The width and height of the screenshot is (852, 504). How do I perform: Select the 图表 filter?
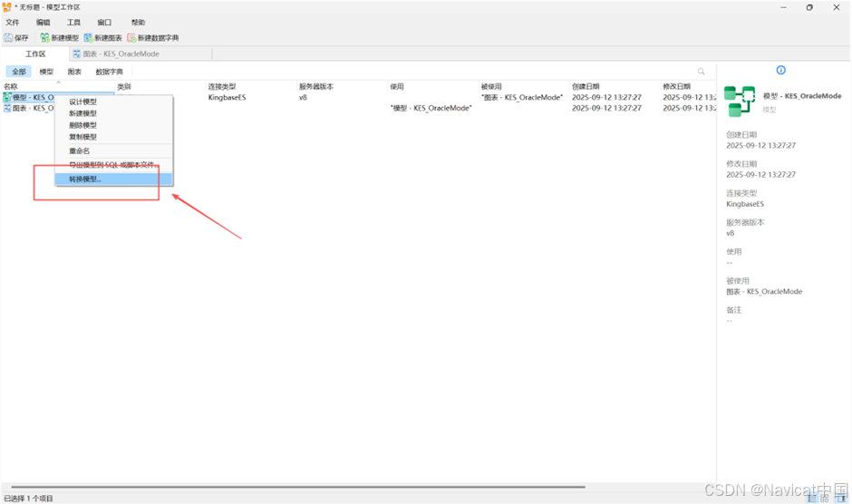[74, 72]
